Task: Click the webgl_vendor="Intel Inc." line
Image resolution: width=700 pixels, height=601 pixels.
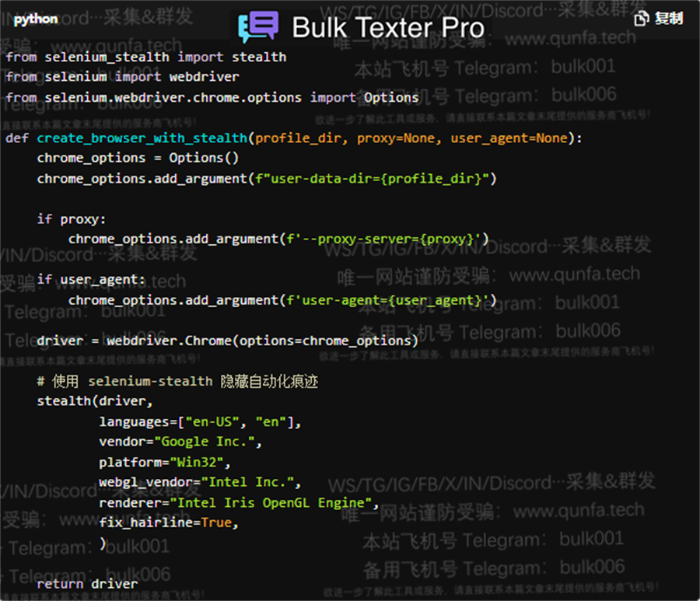Action: tap(200, 482)
